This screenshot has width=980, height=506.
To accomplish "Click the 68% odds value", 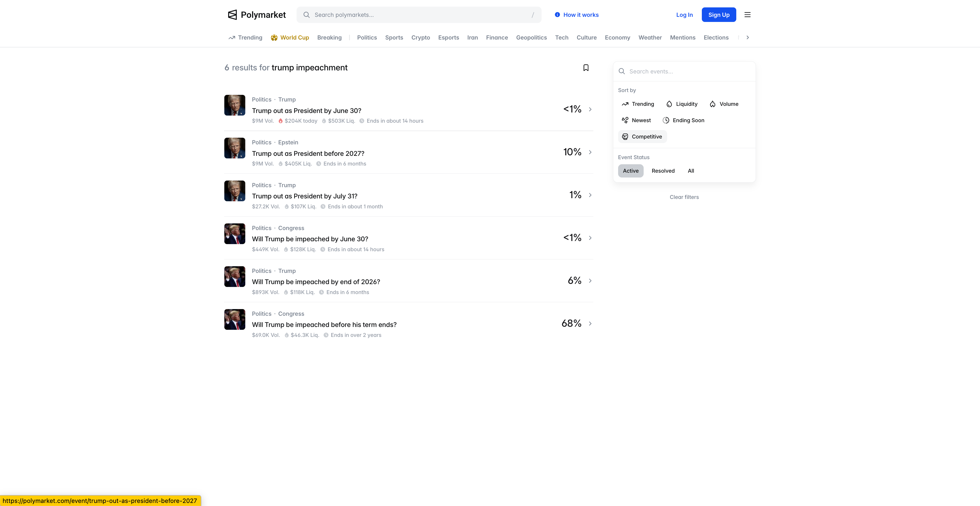I will click(x=571, y=324).
